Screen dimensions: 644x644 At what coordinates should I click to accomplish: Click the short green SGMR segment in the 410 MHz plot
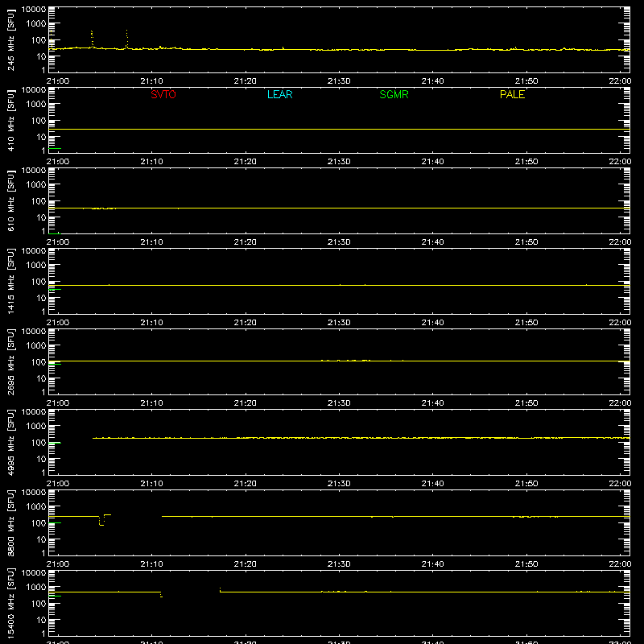[55, 148]
